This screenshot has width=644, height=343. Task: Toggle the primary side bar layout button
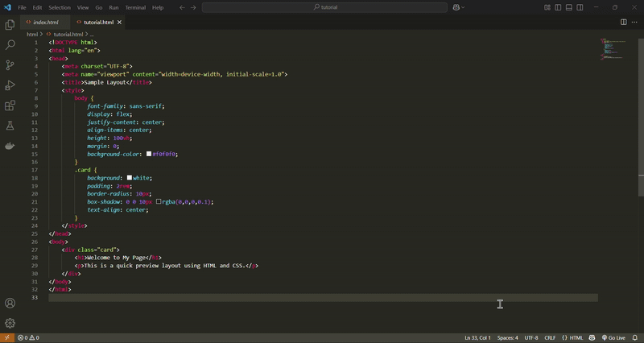(x=558, y=7)
